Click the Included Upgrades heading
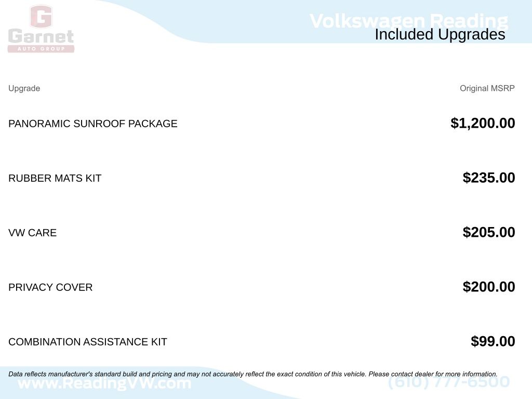 (x=440, y=35)
